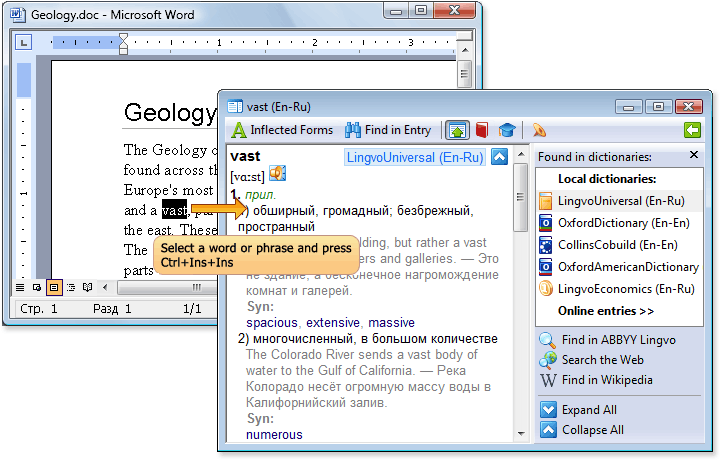Image resolution: width=723 pixels, height=461 pixels.
Task: Click the bold headword vast in entry
Action: 245,156
